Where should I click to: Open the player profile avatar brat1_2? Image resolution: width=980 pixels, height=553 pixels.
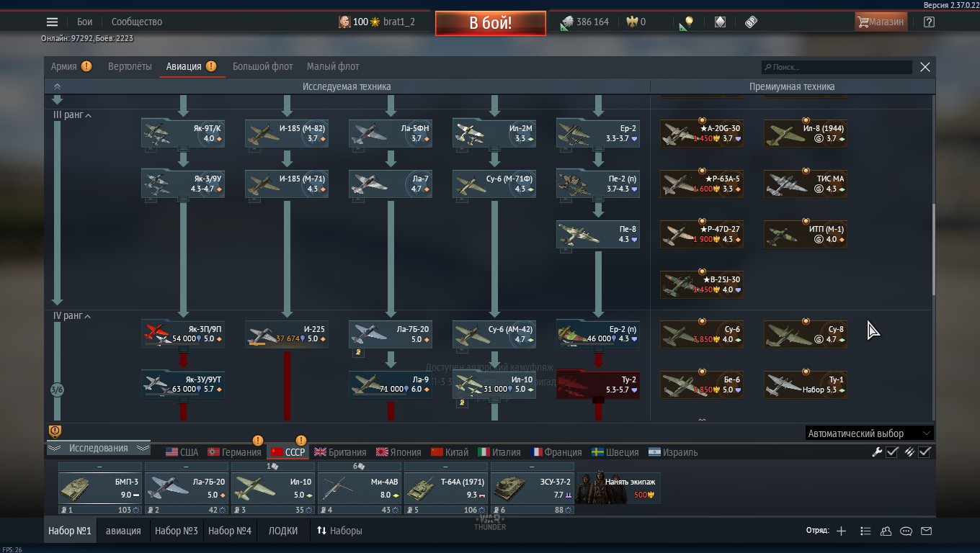click(x=344, y=22)
